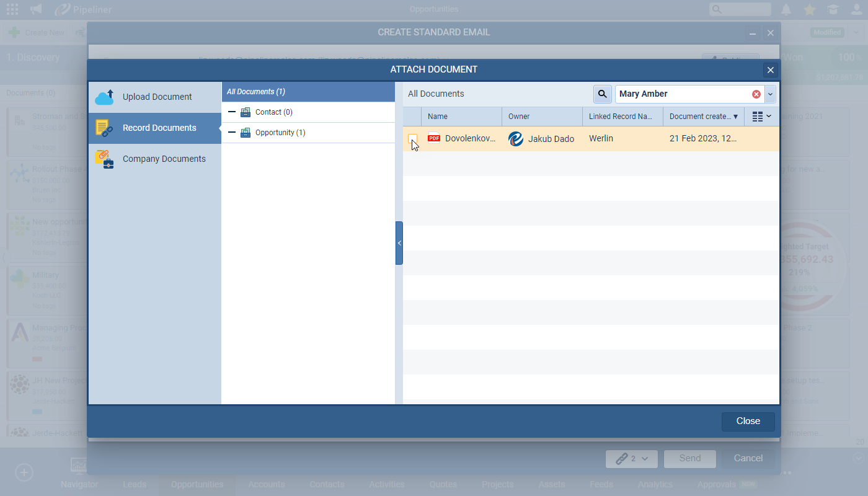Clear the Mary Amber search filter
The width and height of the screenshot is (868, 496).
[756, 94]
